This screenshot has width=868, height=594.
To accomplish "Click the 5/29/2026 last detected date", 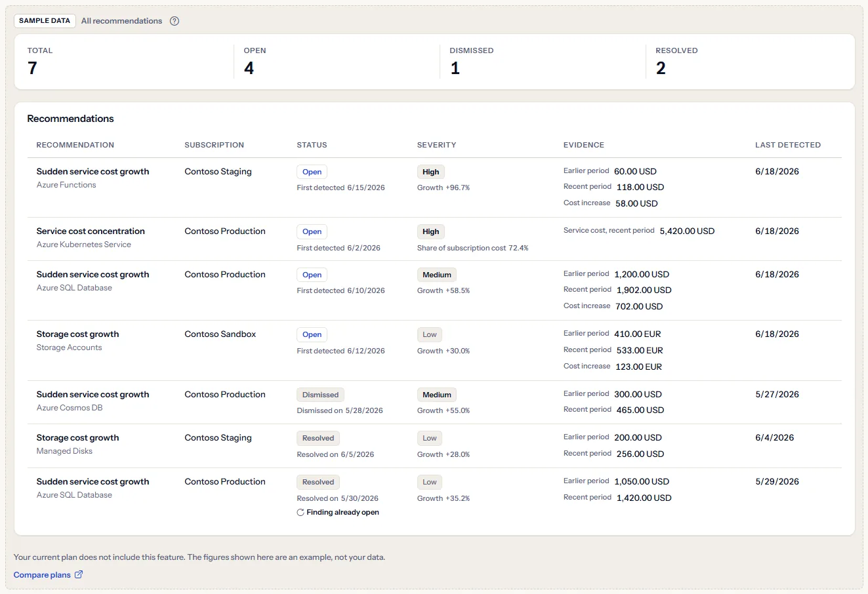I will click(x=777, y=481).
